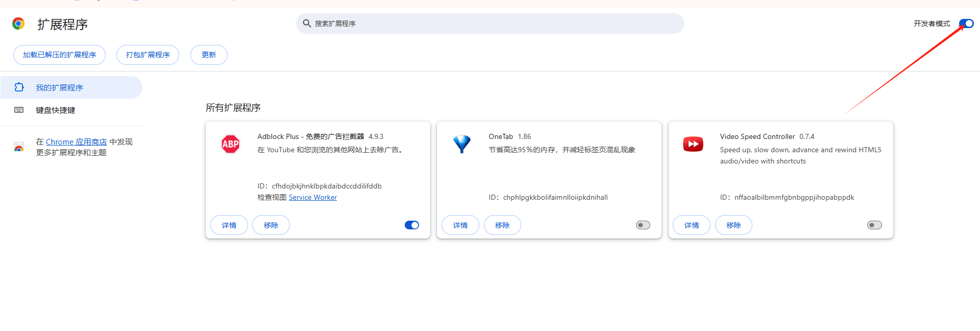Open 详情 for Adblock Plus
The image size is (980, 331).
point(229,225)
